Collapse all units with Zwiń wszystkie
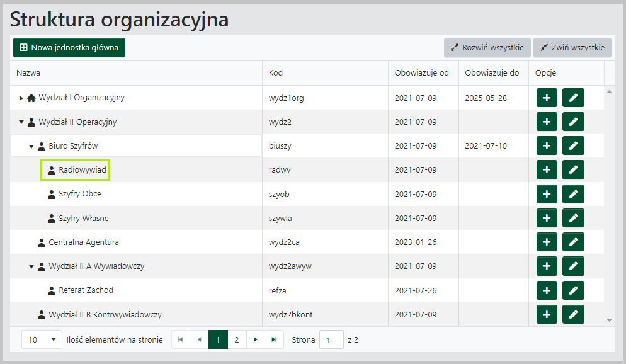This screenshot has height=364, width=626. (572, 47)
